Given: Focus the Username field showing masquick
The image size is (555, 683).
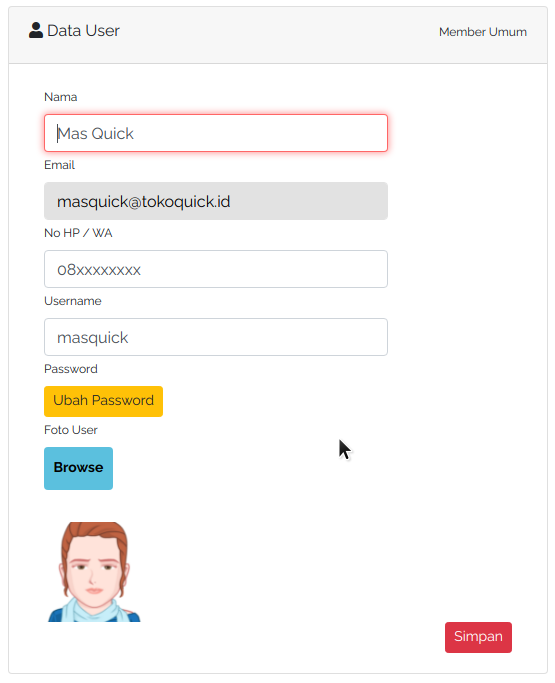Looking at the screenshot, I should pos(216,337).
